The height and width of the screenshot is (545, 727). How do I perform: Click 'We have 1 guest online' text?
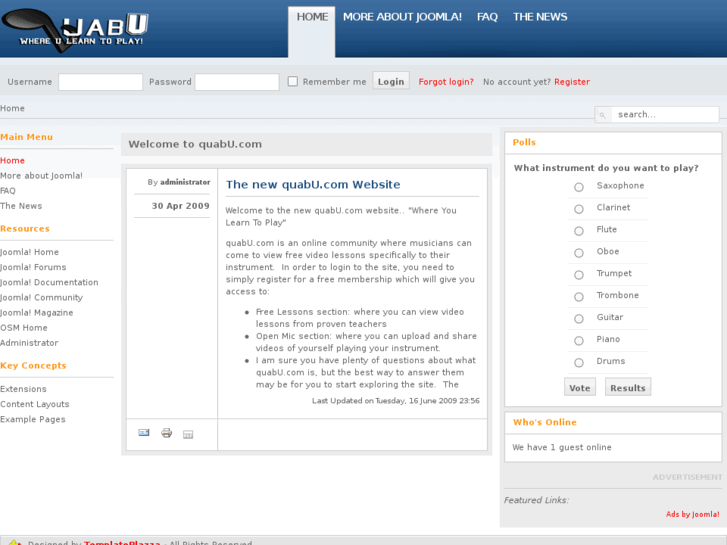point(562,448)
